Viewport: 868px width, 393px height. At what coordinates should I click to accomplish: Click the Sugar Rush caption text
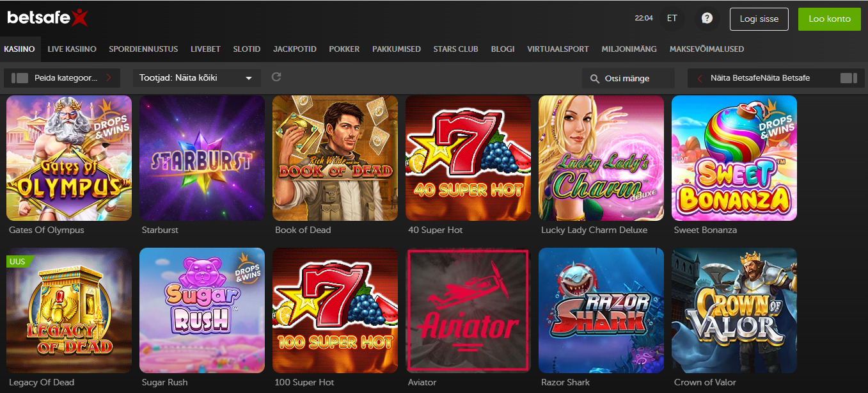(x=165, y=382)
